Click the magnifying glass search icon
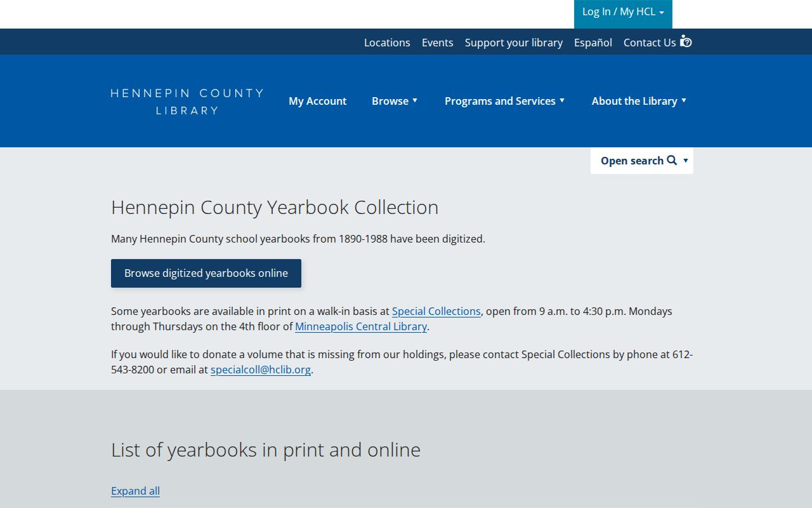 (672, 161)
